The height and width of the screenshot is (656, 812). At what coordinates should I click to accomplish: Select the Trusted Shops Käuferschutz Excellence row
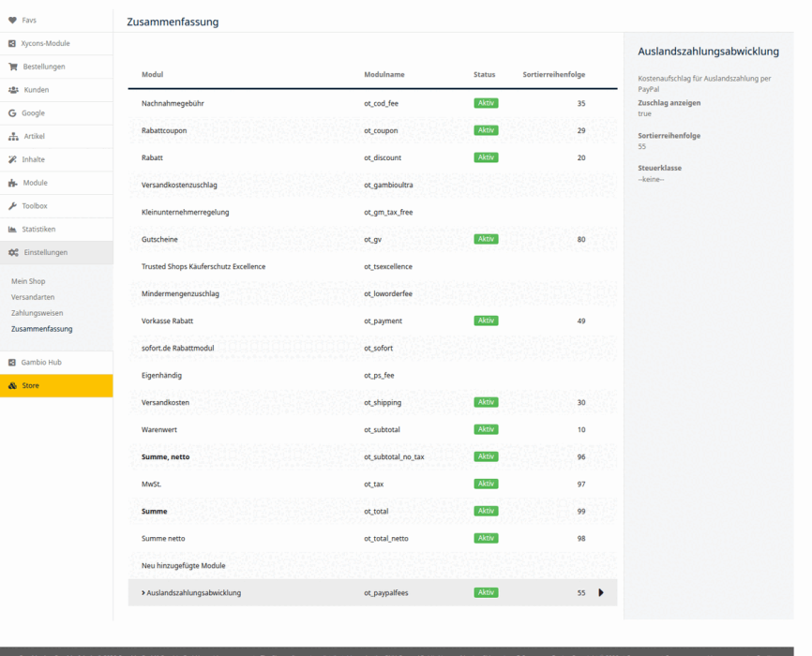[372, 267]
